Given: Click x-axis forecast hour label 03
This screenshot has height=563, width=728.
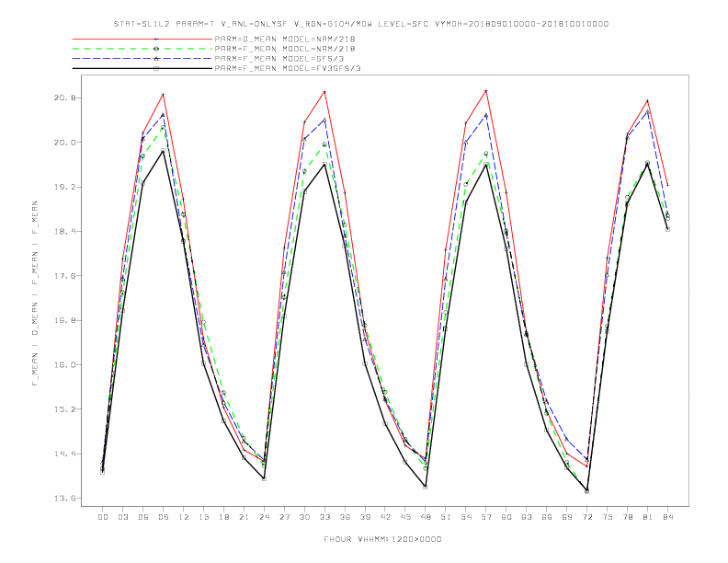Looking at the screenshot, I should pos(122,517).
